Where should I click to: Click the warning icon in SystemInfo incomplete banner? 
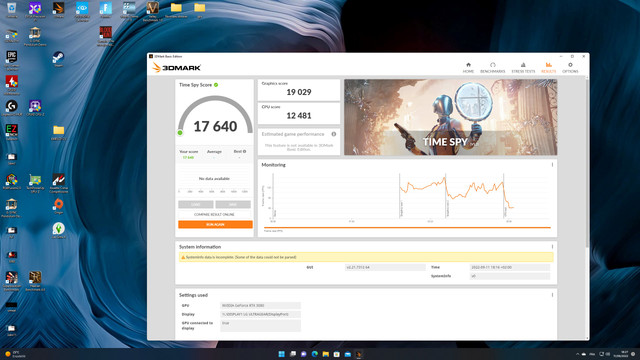183,257
